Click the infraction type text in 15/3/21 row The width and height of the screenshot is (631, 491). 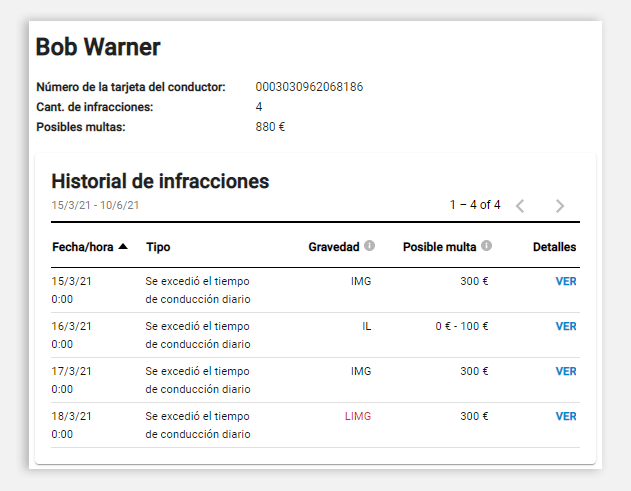[x=198, y=290]
